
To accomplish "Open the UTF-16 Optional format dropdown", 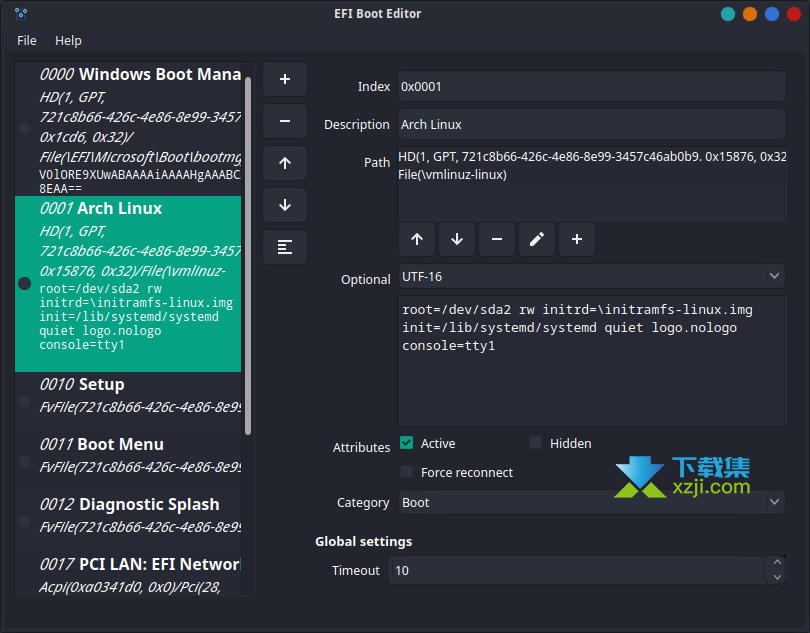I will (592, 276).
